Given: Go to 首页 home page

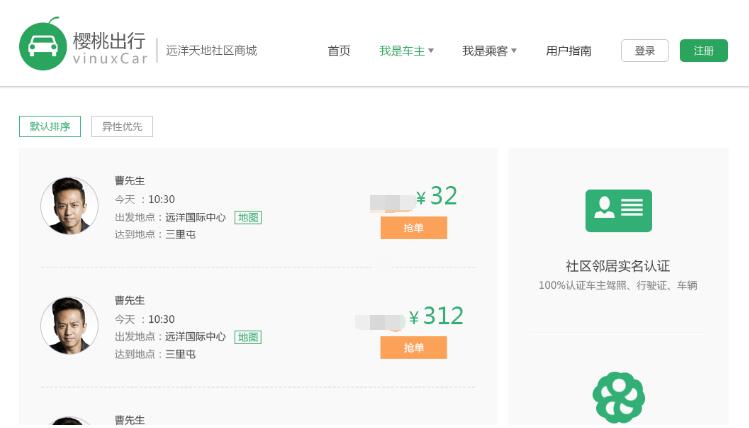Looking at the screenshot, I should [x=339, y=51].
